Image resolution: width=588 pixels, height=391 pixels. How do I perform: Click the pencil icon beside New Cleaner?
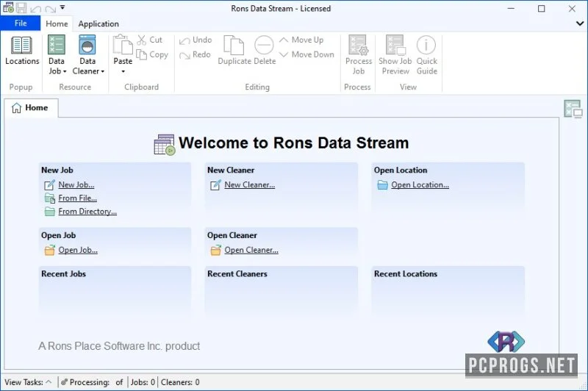pyautogui.click(x=215, y=184)
